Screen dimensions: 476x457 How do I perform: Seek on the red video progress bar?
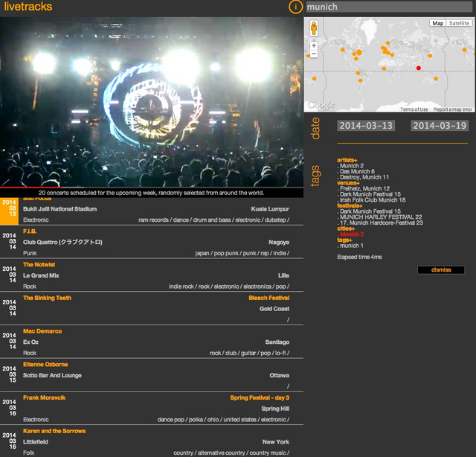click(30, 188)
